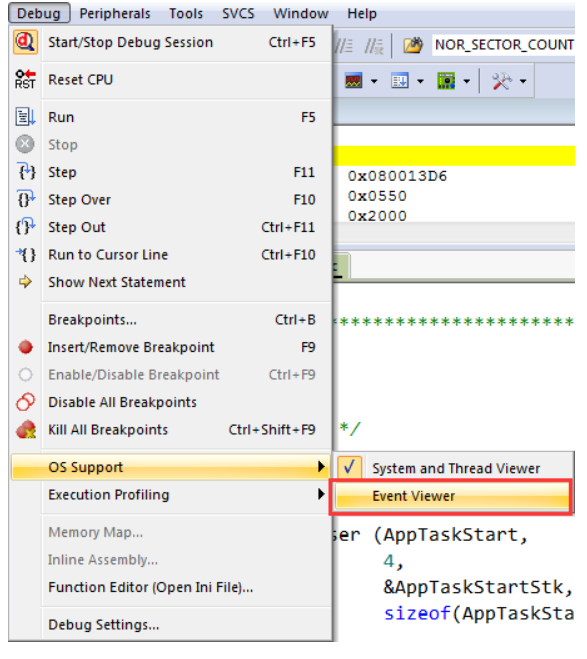Open Breakpoints... dialog entry

tap(170, 319)
